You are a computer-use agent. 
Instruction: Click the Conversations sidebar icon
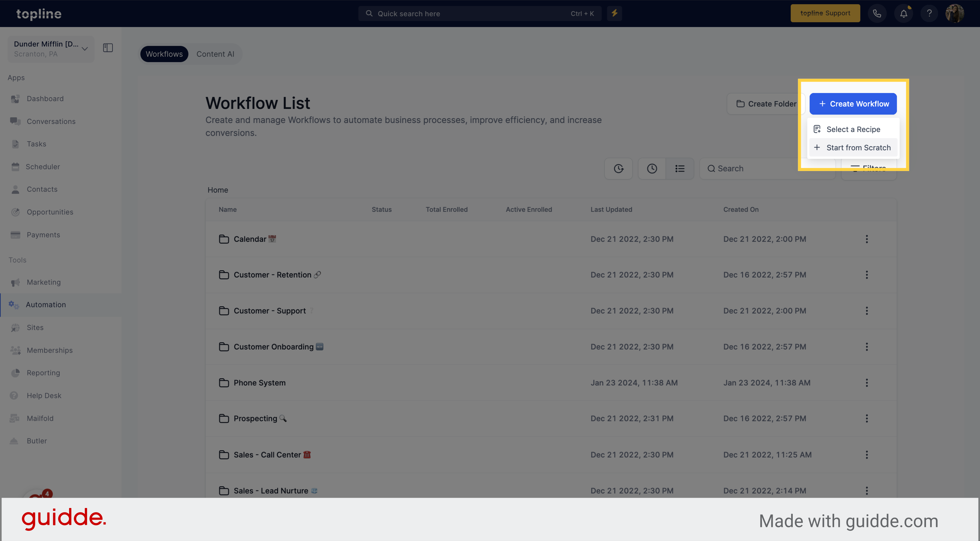tap(15, 122)
